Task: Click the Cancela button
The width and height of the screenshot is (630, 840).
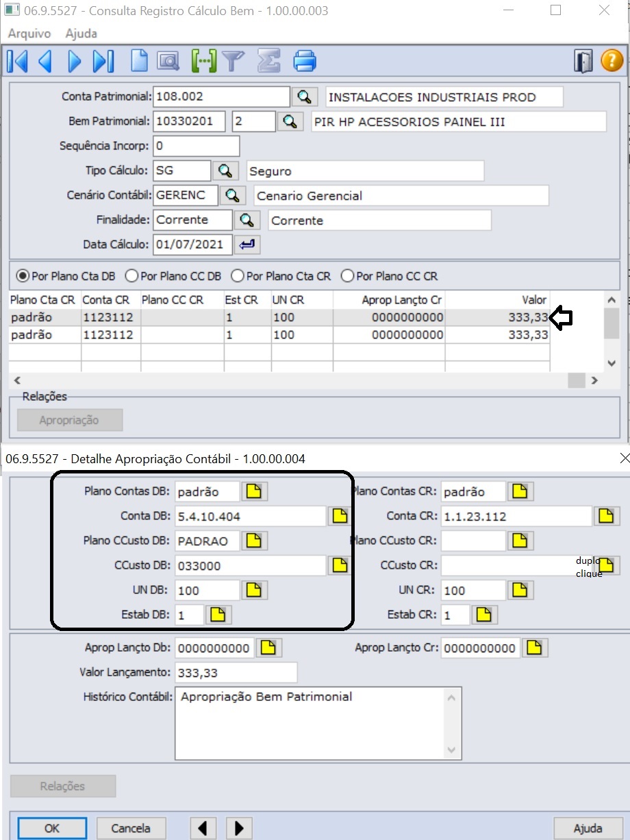Action: (x=131, y=828)
